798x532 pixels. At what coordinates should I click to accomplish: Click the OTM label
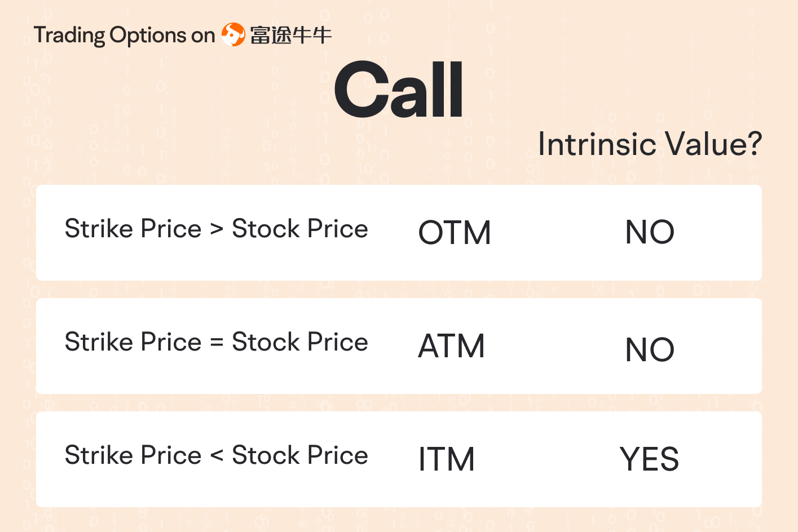tap(455, 232)
